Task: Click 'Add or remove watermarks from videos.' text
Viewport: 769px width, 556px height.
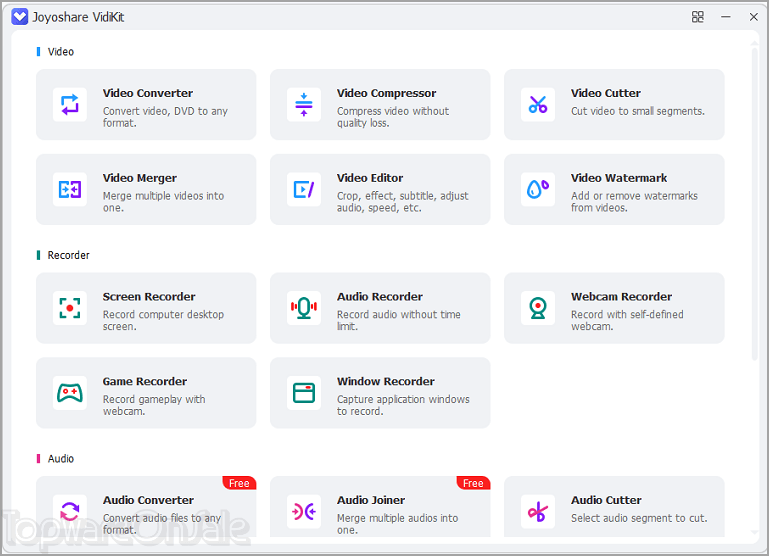Action: pos(634,202)
